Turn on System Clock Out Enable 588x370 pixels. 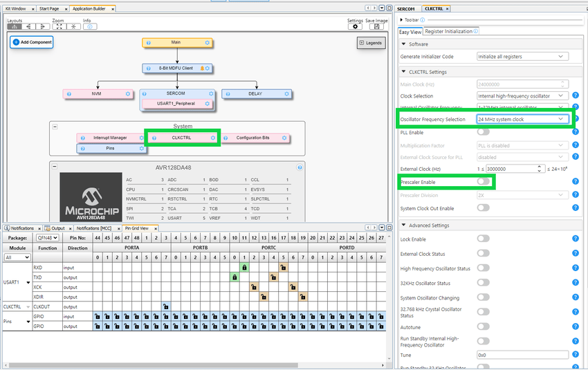click(x=483, y=208)
